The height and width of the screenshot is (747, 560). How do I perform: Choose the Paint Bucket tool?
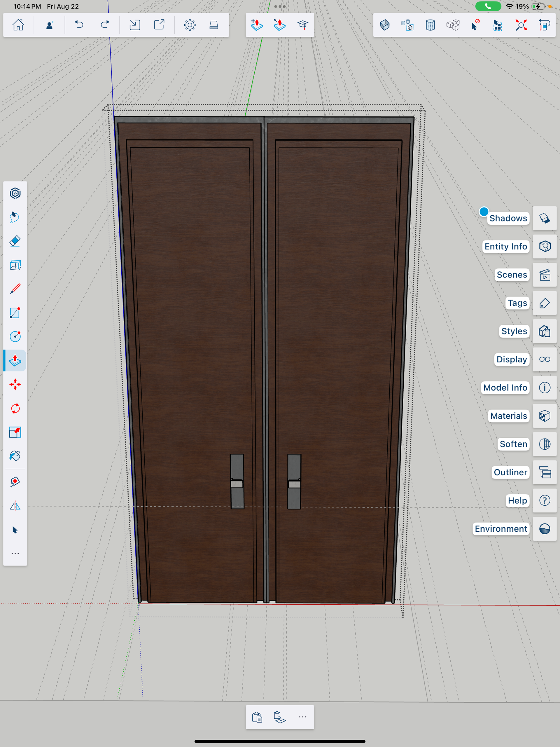coord(15,456)
